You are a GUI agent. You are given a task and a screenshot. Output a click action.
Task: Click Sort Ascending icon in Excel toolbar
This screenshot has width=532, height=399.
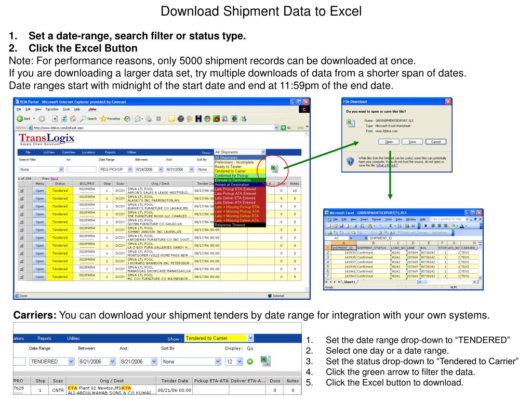400,225
